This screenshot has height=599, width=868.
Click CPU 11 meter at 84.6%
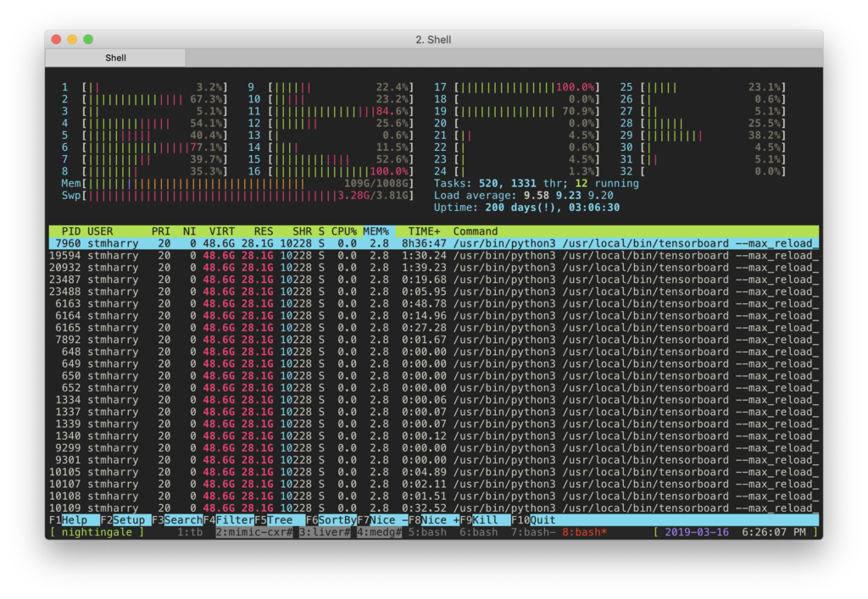[x=331, y=111]
